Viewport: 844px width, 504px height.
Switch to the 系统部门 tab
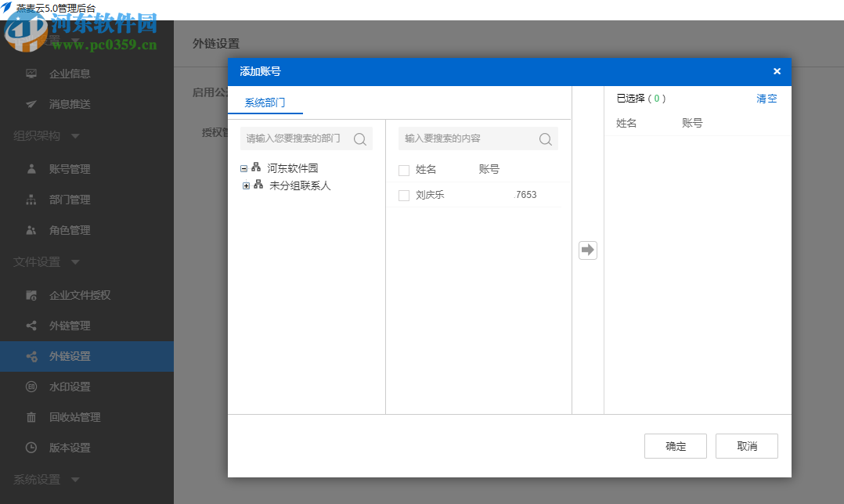point(264,103)
